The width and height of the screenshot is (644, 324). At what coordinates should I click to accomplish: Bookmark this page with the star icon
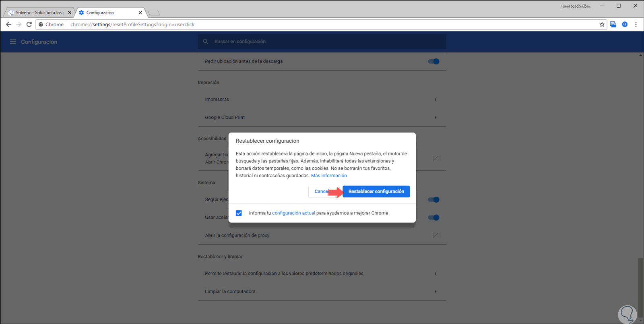pos(602,25)
